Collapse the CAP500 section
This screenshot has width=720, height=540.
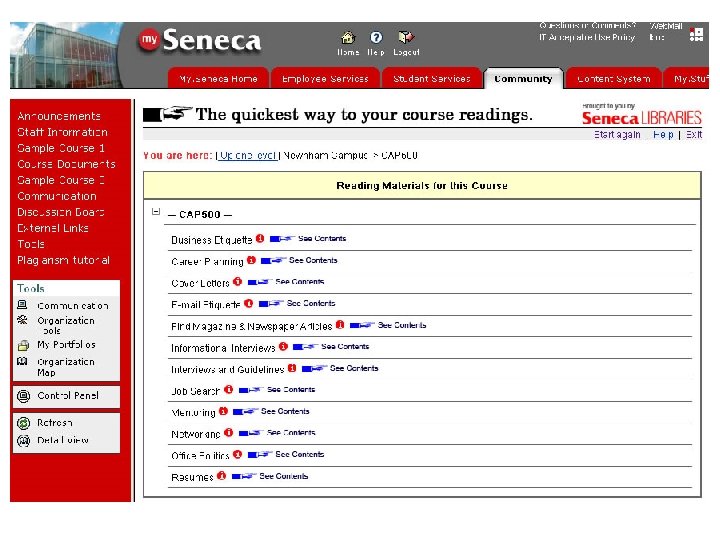click(156, 212)
